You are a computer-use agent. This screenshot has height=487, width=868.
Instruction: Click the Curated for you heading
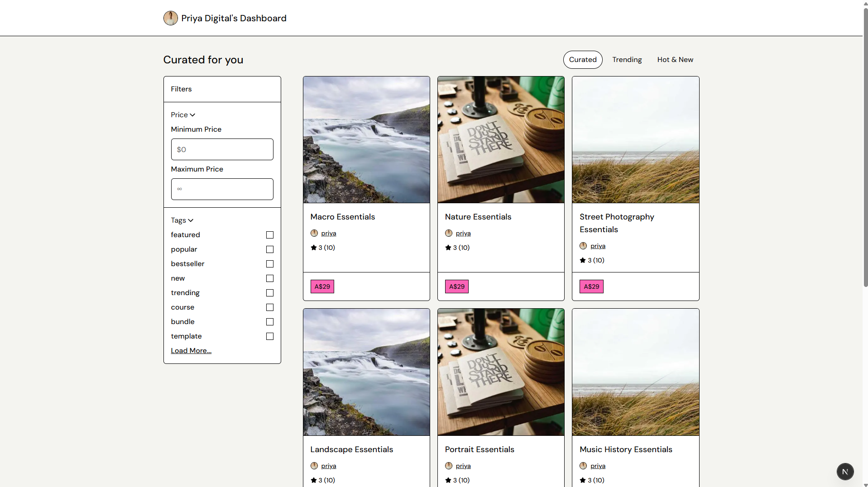coord(203,60)
